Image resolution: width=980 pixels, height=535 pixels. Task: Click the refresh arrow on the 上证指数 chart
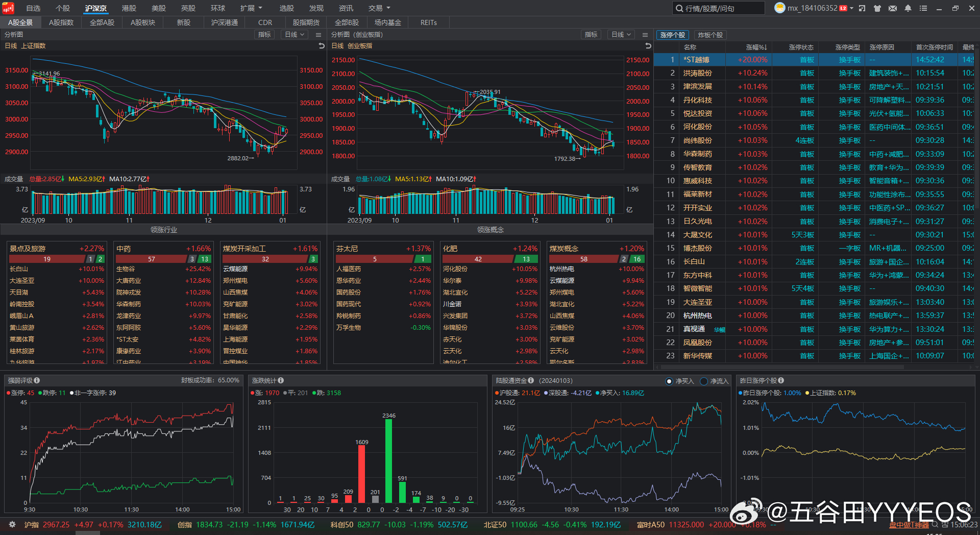[x=321, y=45]
